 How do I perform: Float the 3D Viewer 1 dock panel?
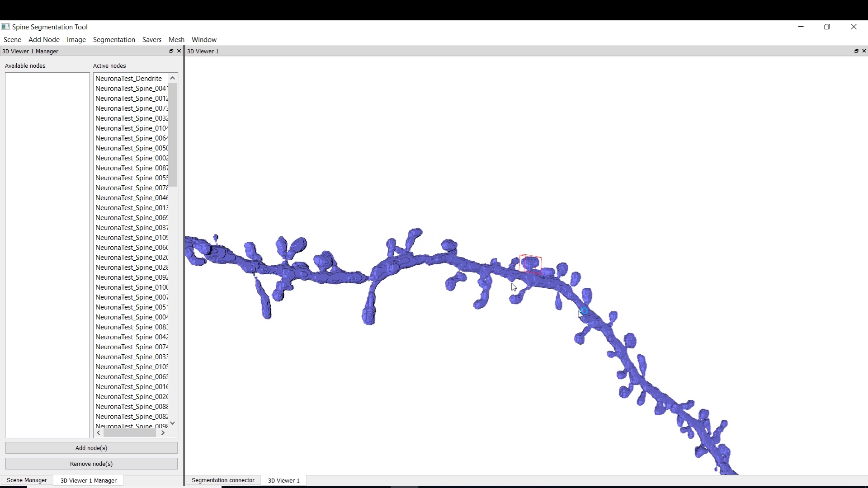click(856, 51)
